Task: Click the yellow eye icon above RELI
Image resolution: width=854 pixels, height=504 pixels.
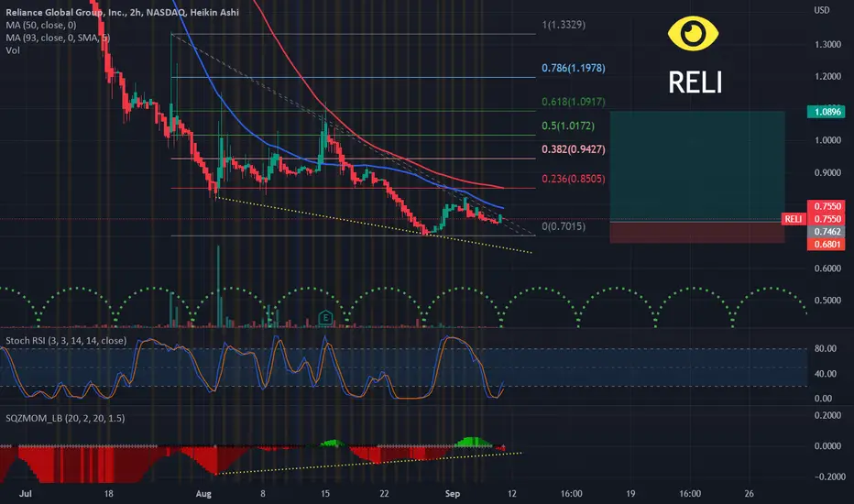Action: coord(693,33)
